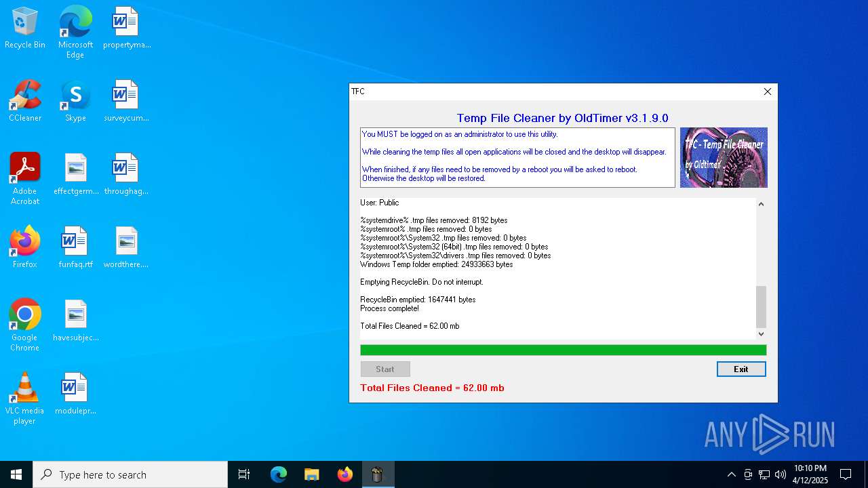Click the TFC Temp File Cleaner logo image
Image resolution: width=868 pixels, height=488 pixels.
[x=724, y=157]
